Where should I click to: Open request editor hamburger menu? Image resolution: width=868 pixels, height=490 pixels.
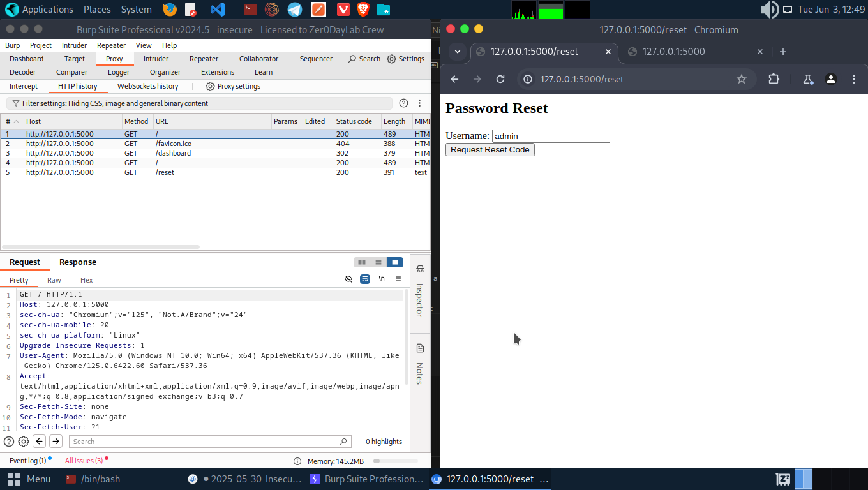click(398, 279)
